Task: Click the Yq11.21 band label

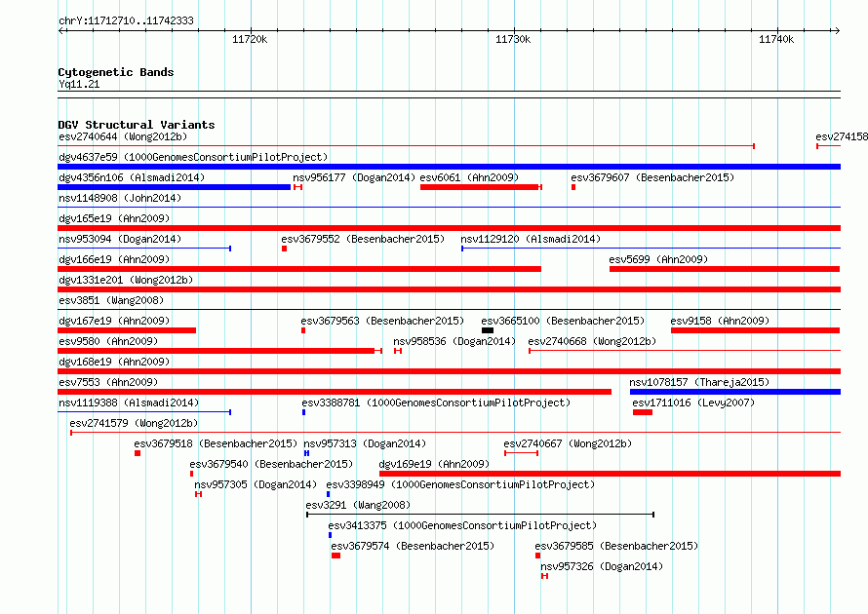Action: pos(79,84)
